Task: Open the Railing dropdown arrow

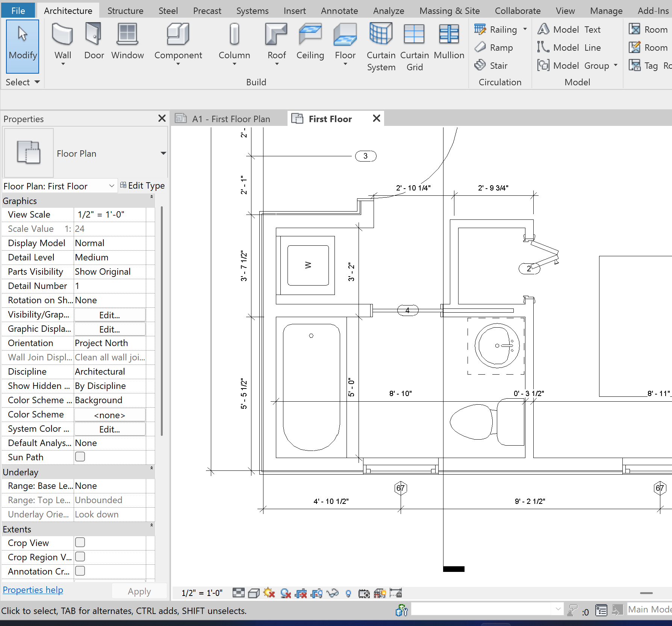Action: [525, 29]
